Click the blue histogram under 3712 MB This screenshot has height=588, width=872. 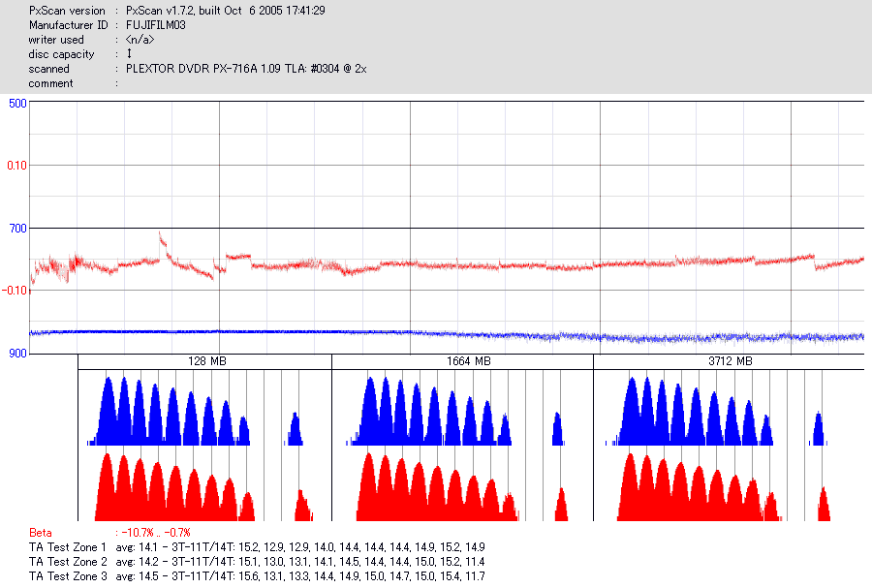[x=716, y=411]
